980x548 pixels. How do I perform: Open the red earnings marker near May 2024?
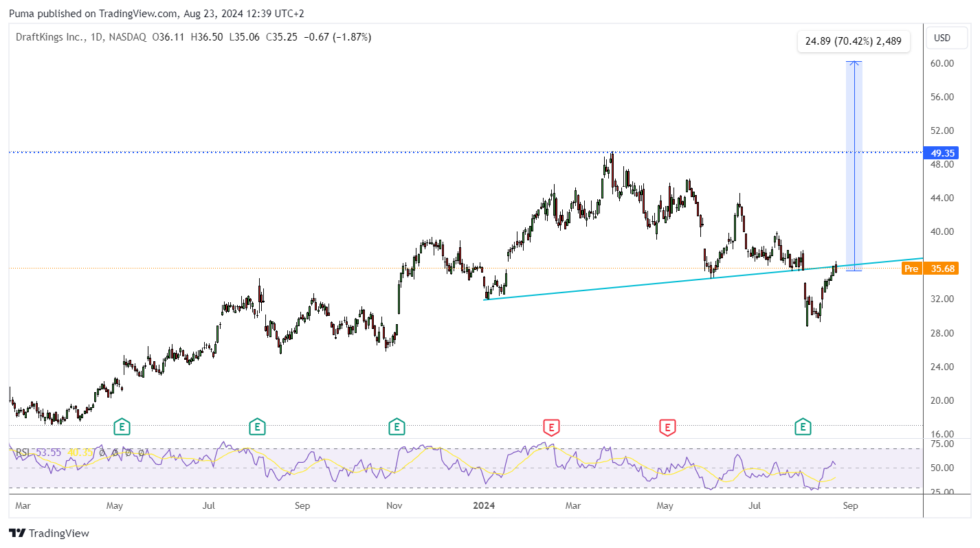[667, 427]
